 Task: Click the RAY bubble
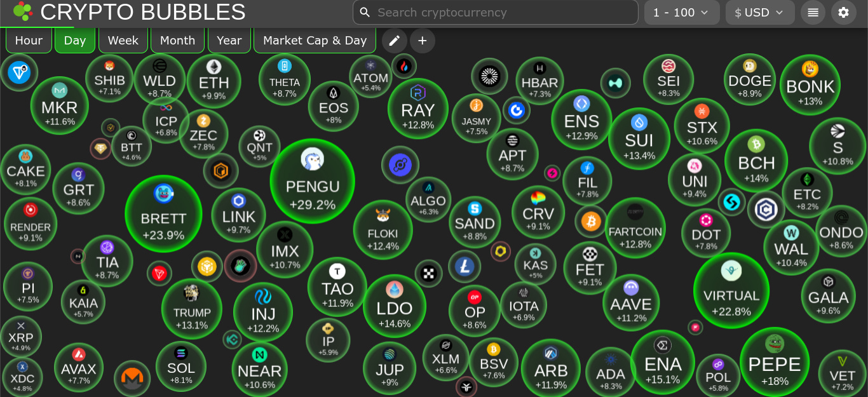[x=418, y=109]
